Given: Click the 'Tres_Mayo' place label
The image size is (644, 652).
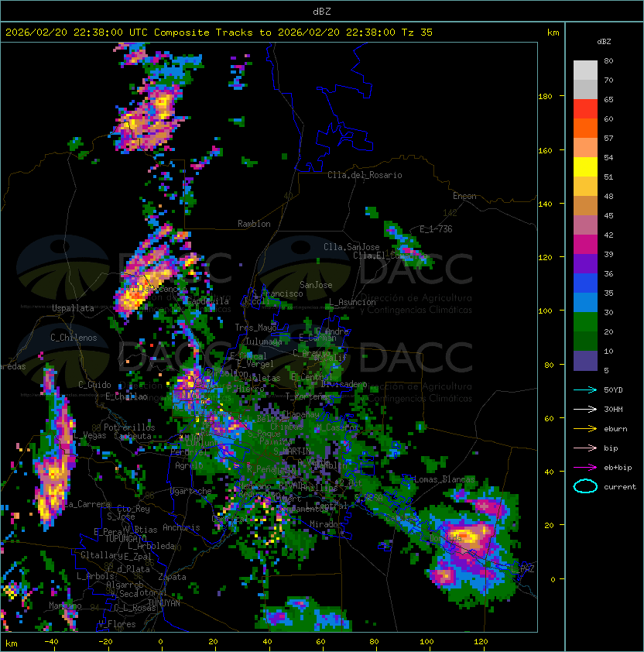Looking at the screenshot, I should click(255, 328).
